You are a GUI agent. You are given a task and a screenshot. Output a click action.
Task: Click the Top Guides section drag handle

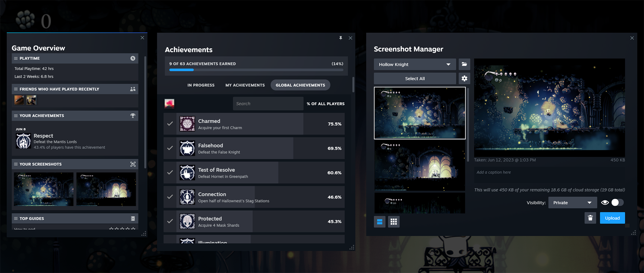coord(16,218)
